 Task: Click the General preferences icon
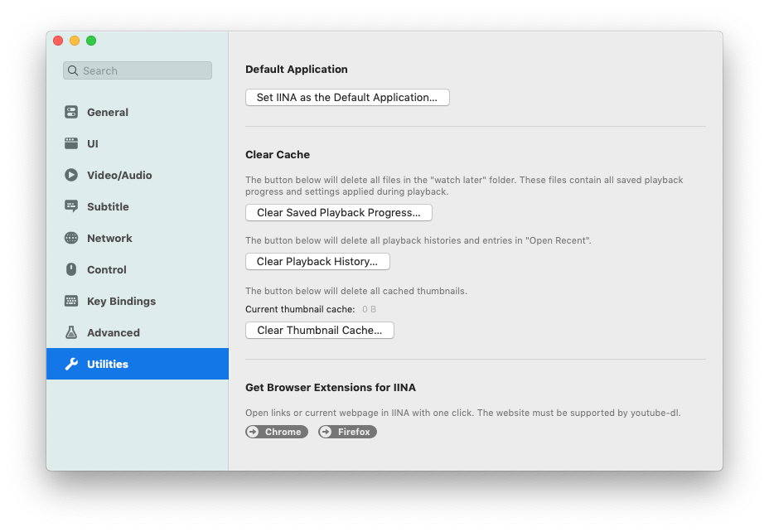pos(71,113)
